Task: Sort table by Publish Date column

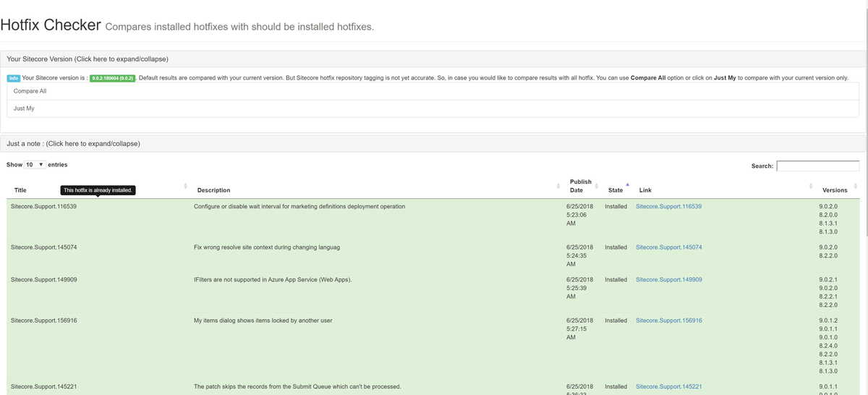Action: 581,186
